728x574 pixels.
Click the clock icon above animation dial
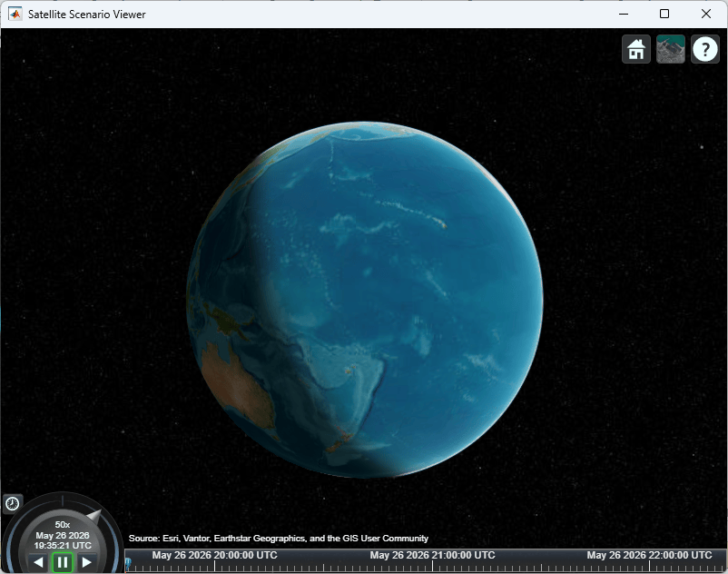click(12, 503)
